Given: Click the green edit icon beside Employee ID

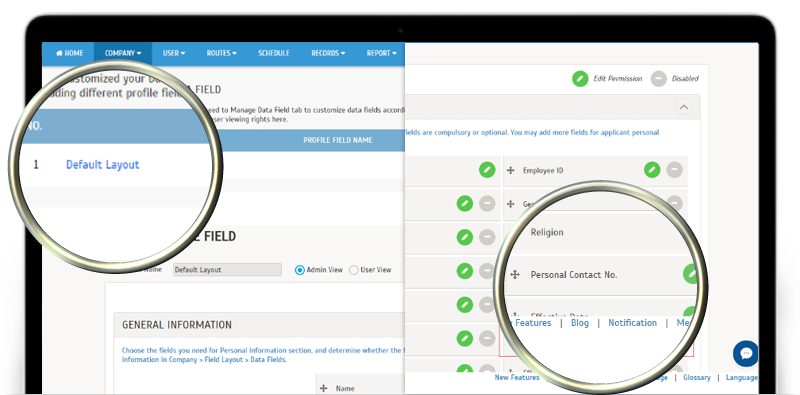Looking at the screenshot, I should [652, 170].
